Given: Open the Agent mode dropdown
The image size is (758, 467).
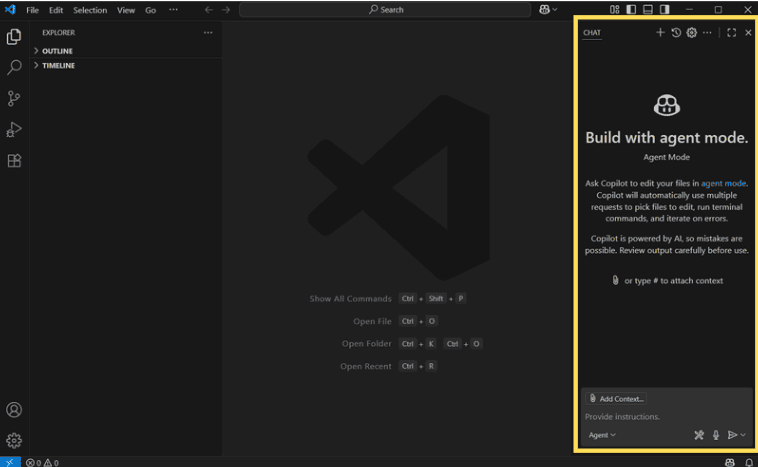Looking at the screenshot, I should [602, 435].
